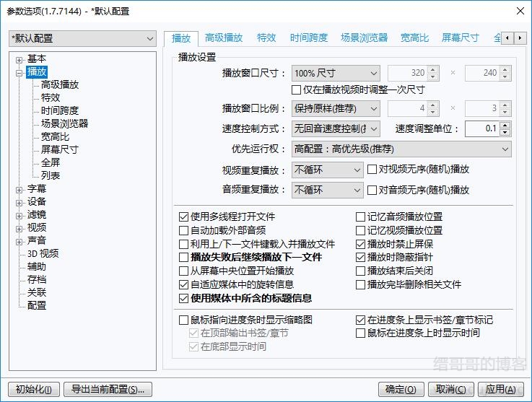Select 列表 in the tree
The width and height of the screenshot is (532, 402).
pos(51,175)
